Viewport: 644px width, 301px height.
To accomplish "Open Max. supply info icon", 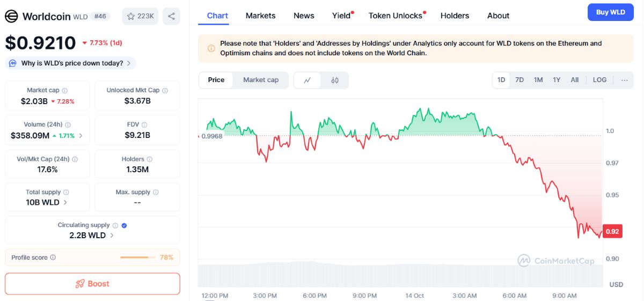I will 156,192.
